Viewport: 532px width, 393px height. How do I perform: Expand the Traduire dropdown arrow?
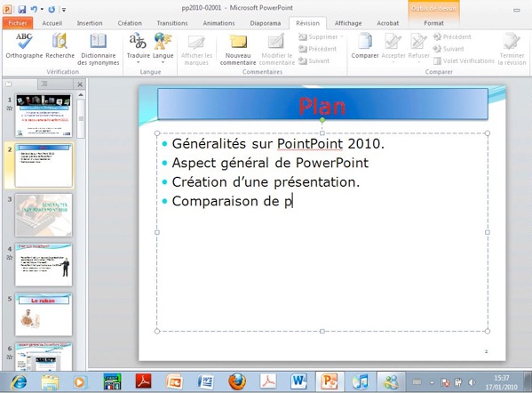coord(138,62)
